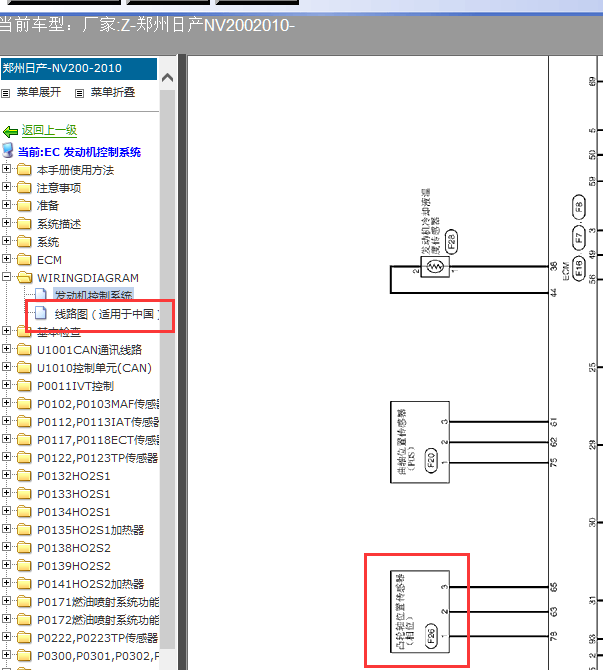Click the 线路图 document page icon

[x=41, y=313]
